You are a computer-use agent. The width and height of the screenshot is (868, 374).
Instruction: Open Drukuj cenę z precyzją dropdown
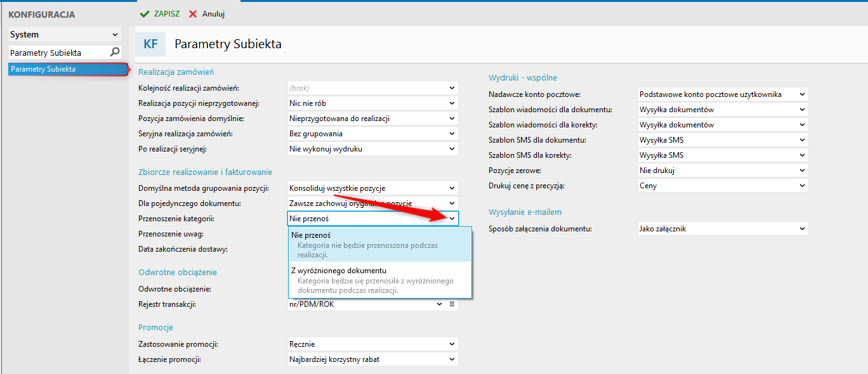pos(802,186)
